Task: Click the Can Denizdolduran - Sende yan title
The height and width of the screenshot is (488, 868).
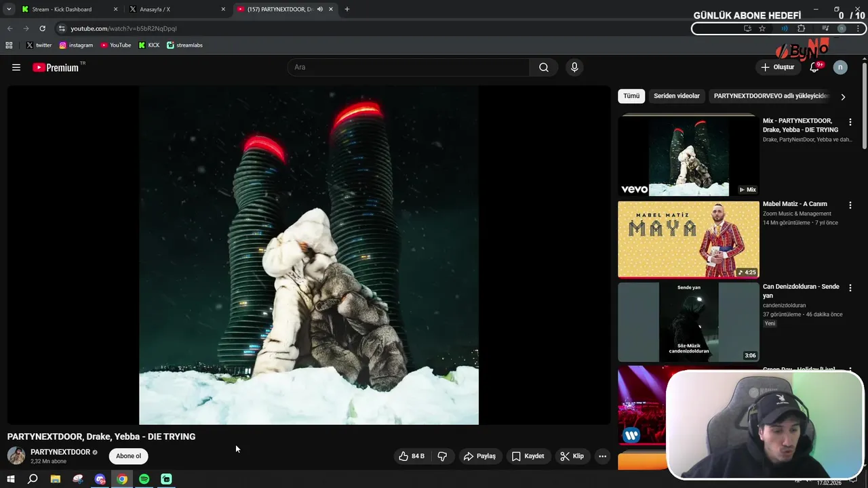Action: click(x=801, y=291)
